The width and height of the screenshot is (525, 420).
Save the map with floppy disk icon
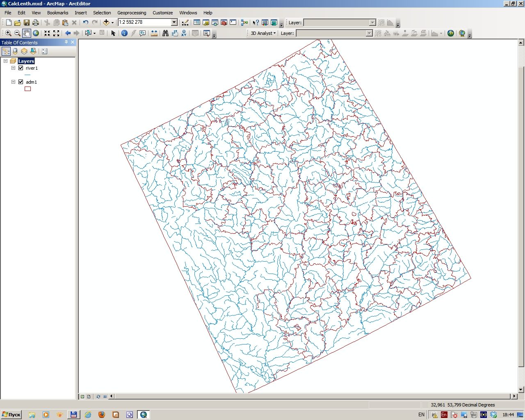point(27,23)
